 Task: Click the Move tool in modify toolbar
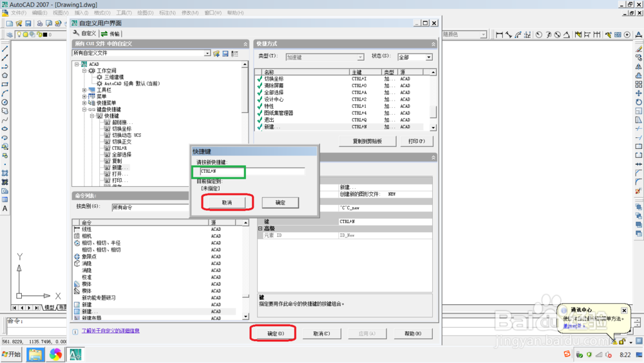coord(639,93)
